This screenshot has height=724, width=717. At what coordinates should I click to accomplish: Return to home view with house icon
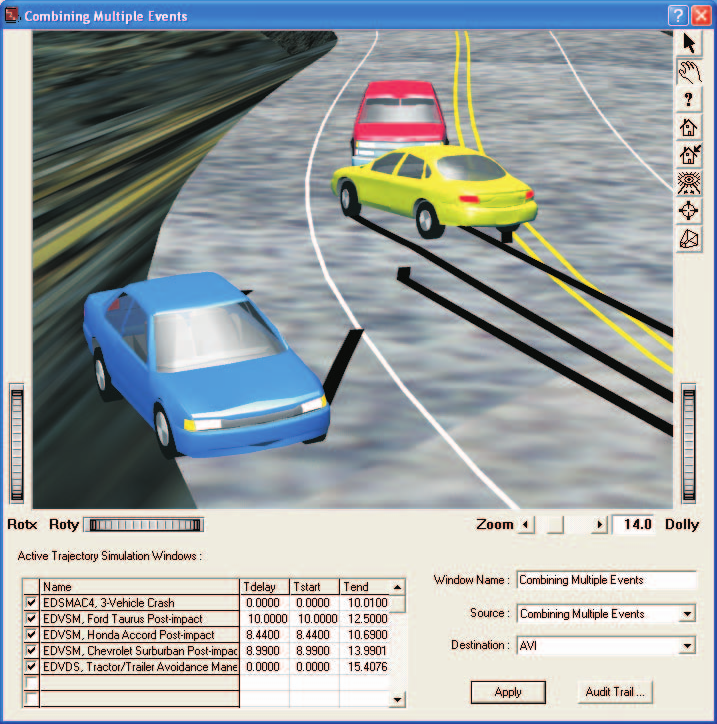[x=689, y=127]
